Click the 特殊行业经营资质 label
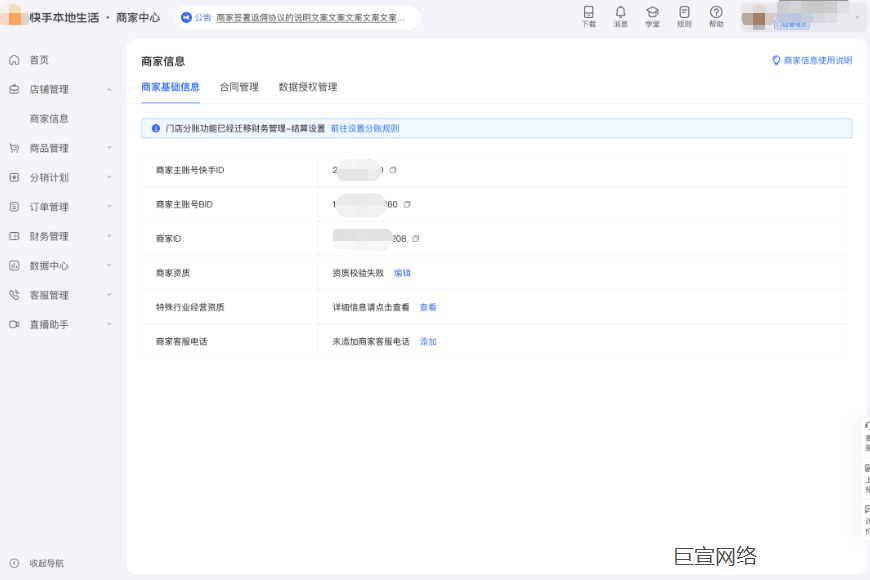870x580 pixels. (190, 307)
